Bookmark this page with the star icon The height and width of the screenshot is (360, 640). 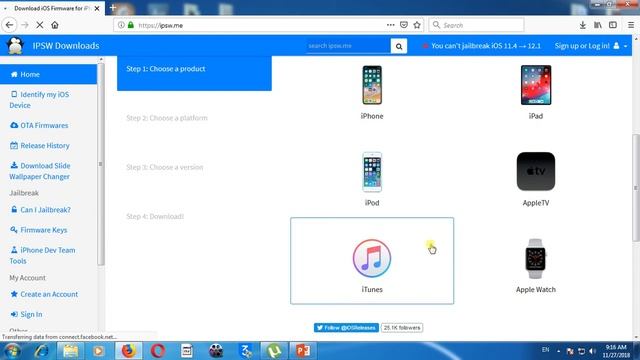[417, 25]
